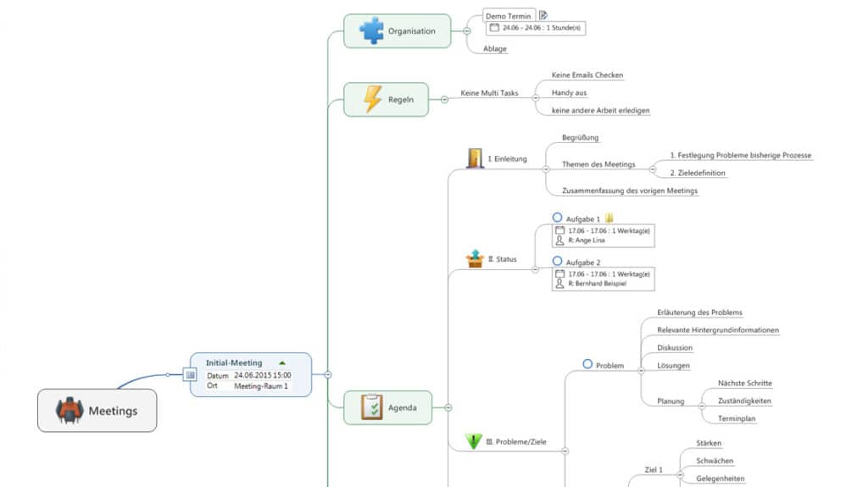Collapse the green arrow in Initial-Meeting

click(282, 362)
